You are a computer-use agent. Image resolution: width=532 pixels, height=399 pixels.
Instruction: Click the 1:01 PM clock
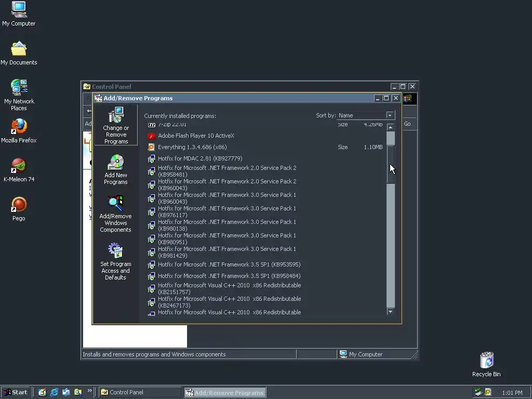(512, 393)
